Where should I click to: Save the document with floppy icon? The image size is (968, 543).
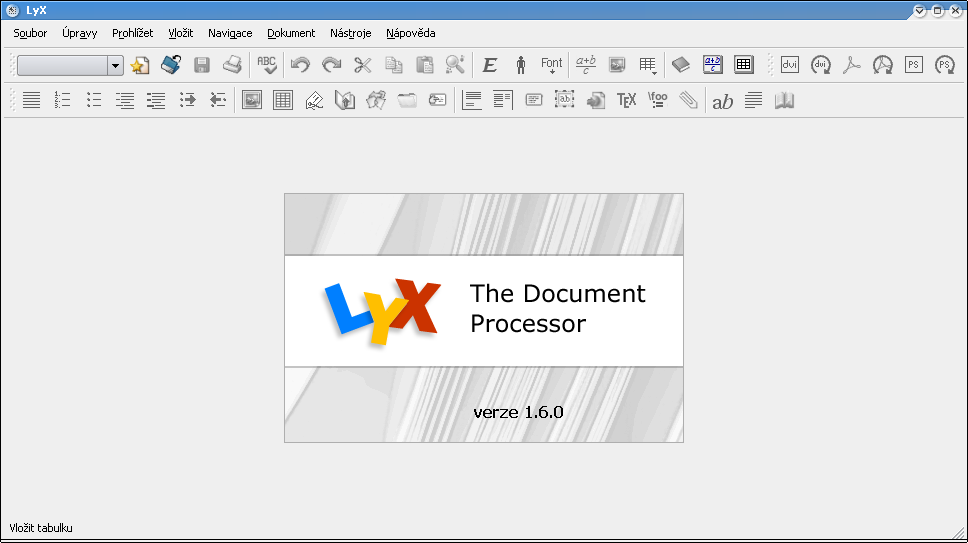coord(202,65)
